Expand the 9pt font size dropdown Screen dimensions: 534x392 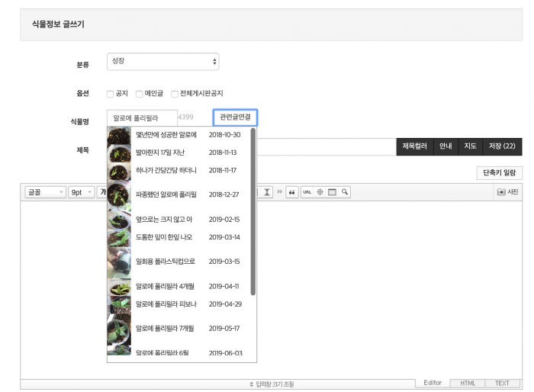81,192
